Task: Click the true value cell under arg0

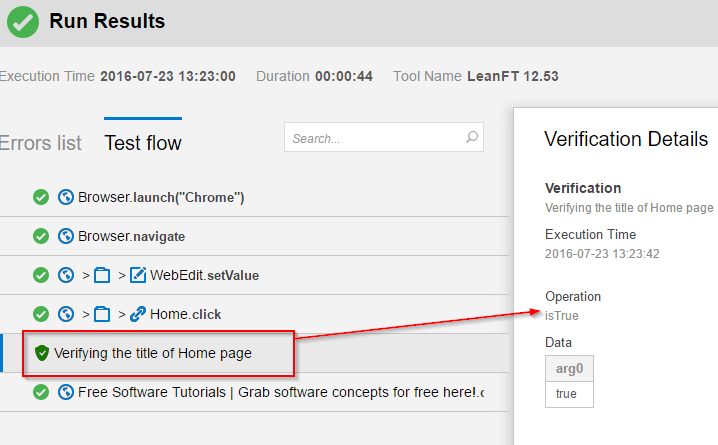Action: point(566,394)
